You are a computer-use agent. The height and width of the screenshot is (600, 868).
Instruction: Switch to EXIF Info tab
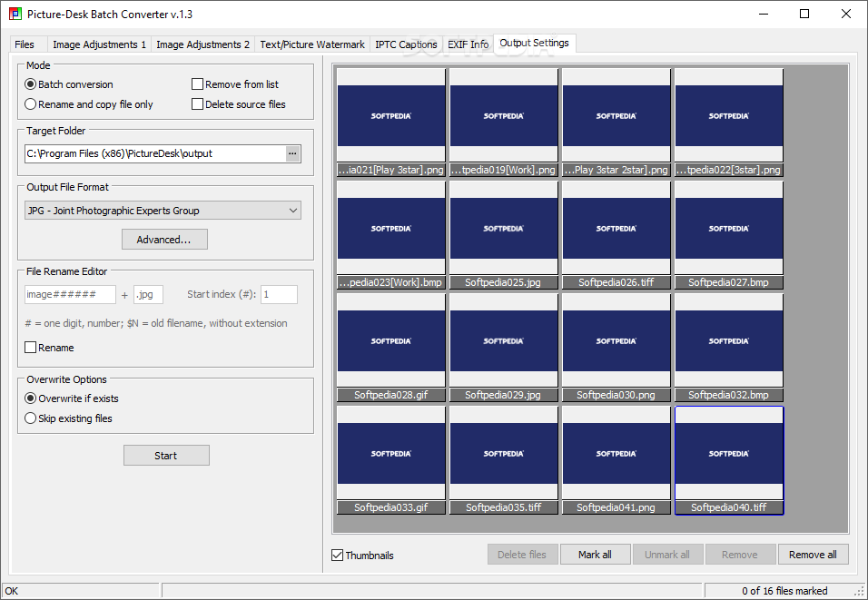coord(468,44)
